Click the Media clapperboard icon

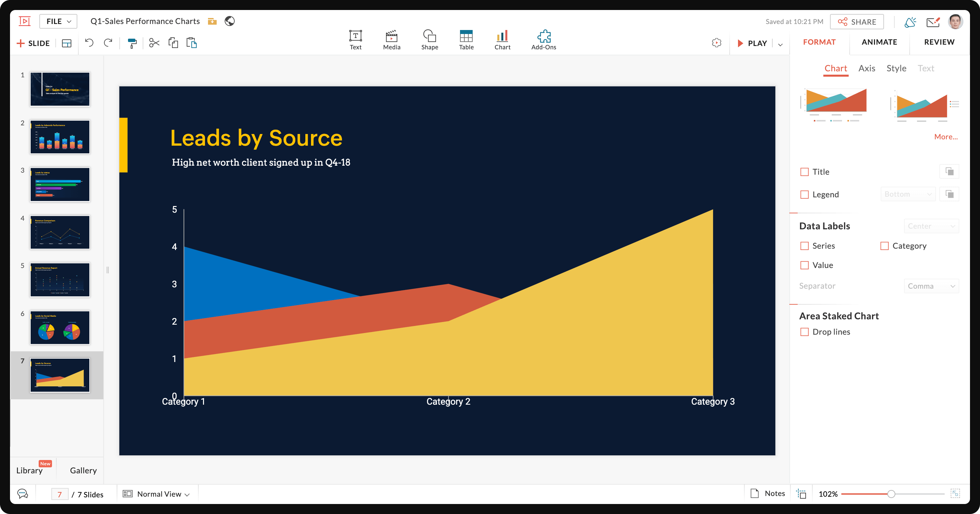391,40
